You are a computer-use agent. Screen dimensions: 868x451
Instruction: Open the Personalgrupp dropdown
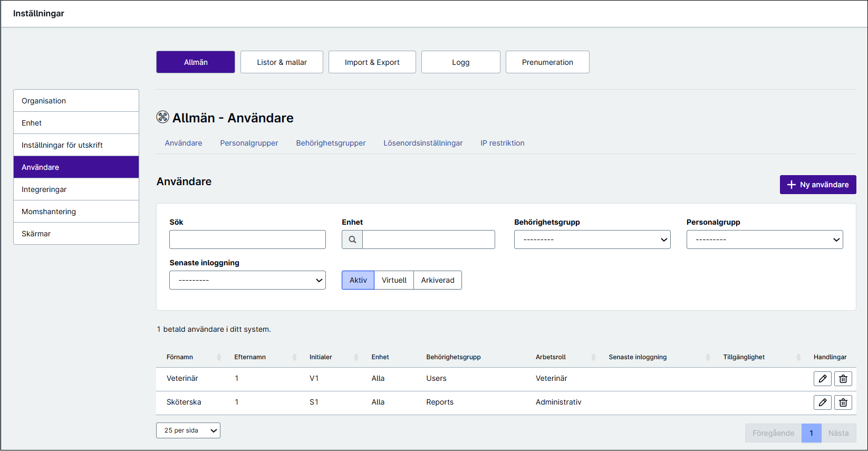765,239
